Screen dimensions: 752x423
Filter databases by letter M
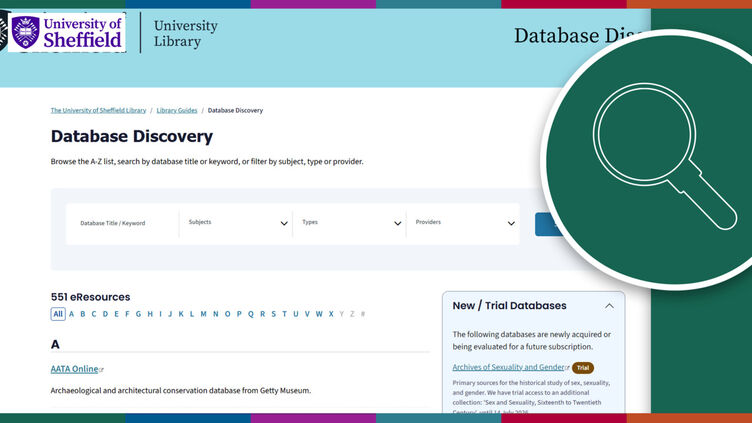point(203,314)
